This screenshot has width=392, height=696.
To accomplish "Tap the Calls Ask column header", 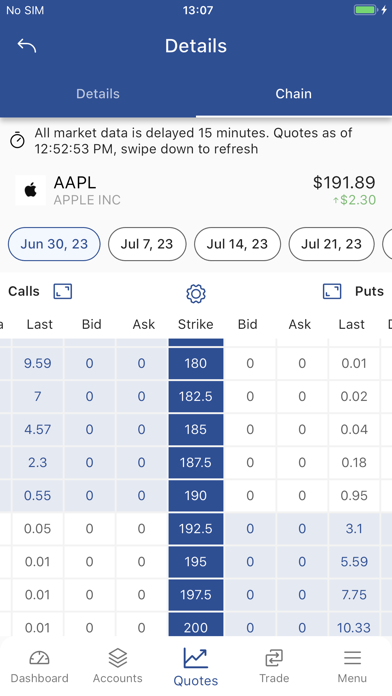I will [143, 324].
